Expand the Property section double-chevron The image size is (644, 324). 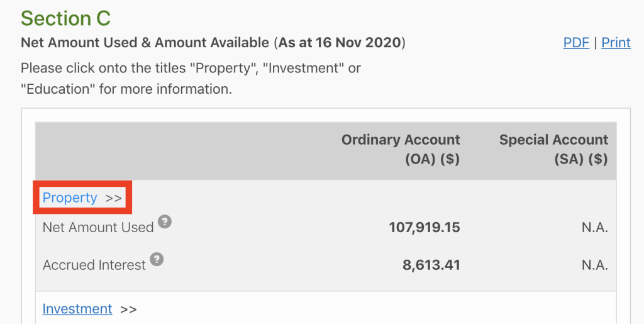tap(114, 198)
